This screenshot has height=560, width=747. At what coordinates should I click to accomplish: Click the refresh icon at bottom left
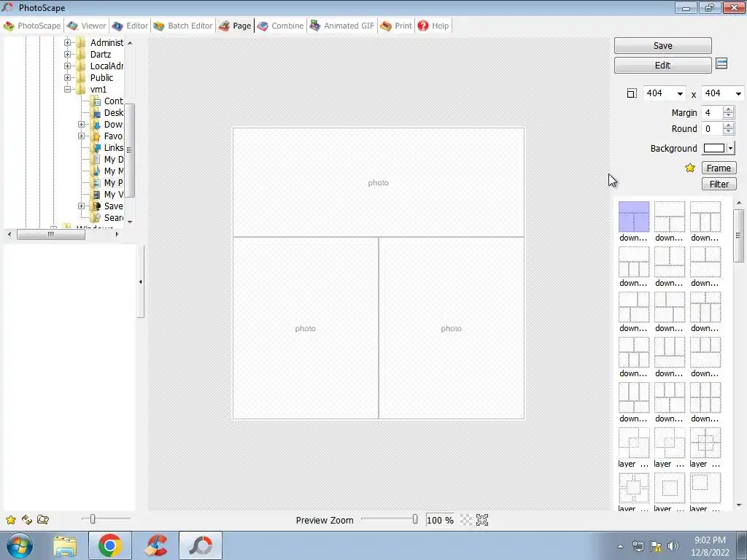click(27, 520)
